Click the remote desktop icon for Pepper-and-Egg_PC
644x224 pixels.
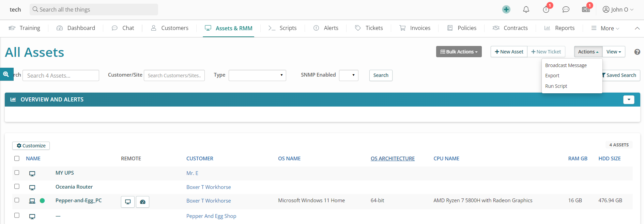(x=128, y=202)
